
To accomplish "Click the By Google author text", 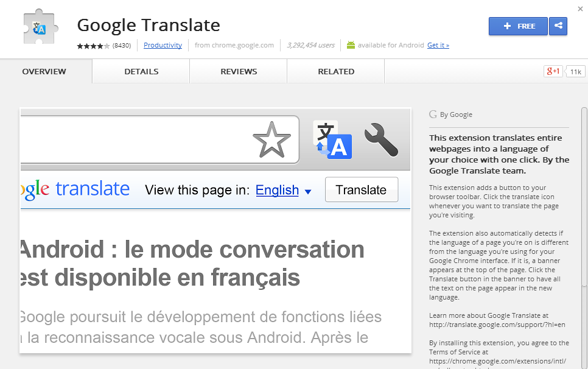I will [x=456, y=114].
